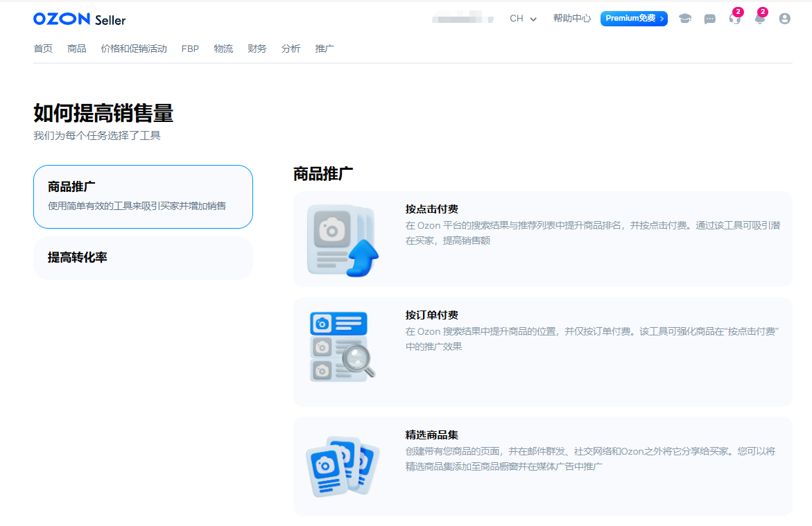Select the 物流 navigation item
The image size is (812, 526).
(223, 49)
